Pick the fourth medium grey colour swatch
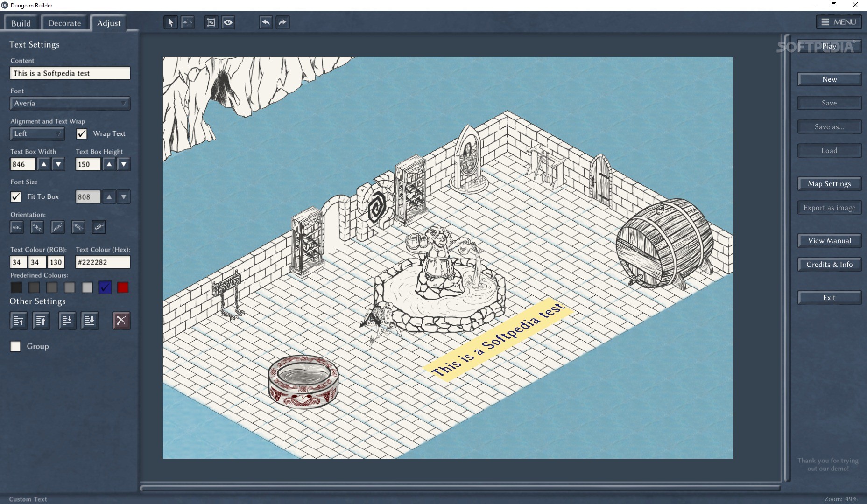867x504 pixels. click(70, 288)
